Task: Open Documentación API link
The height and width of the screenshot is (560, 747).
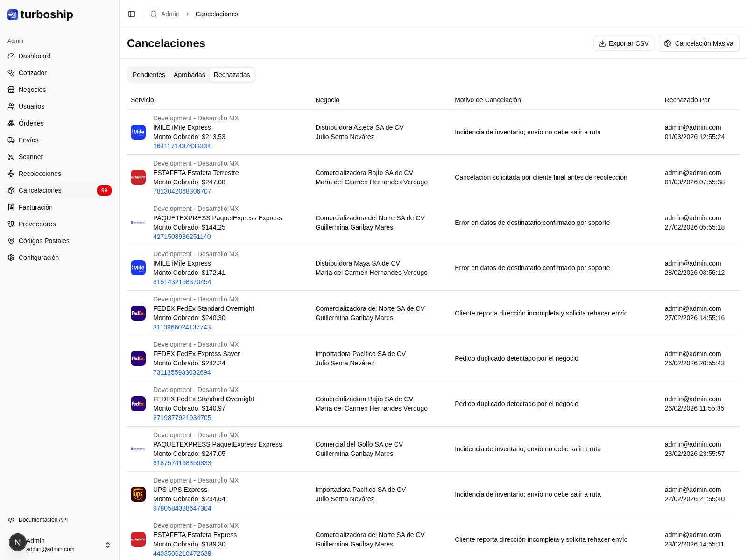Action: pyautogui.click(x=43, y=520)
